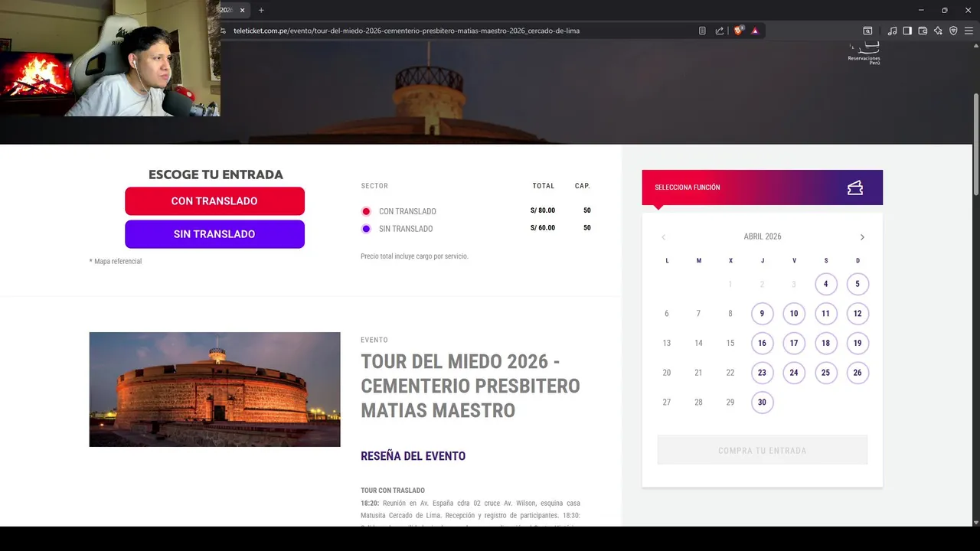The width and height of the screenshot is (980, 551).
Task: Open the browser hamburger menu
Action: (969, 31)
